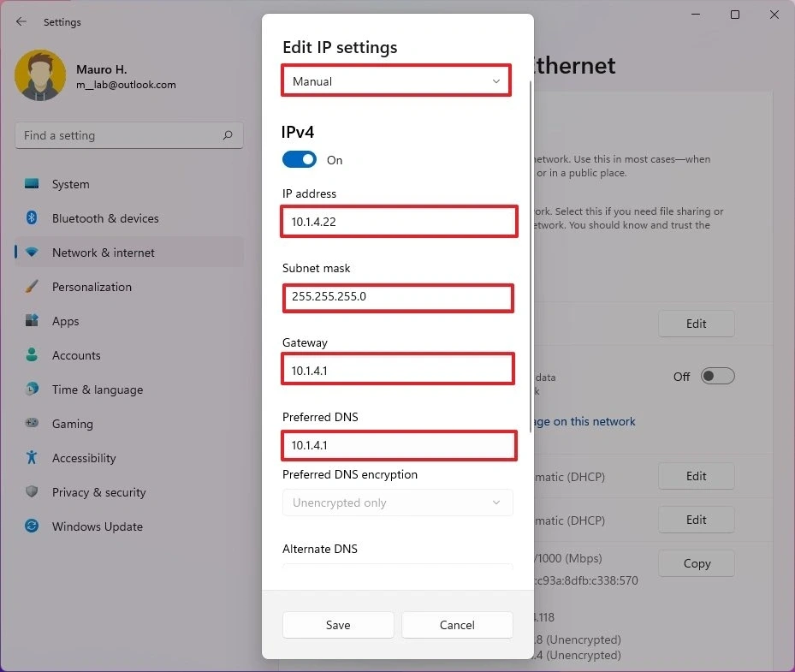This screenshot has width=795, height=672.
Task: Click the magnifier icon in the search box
Action: 228,135
